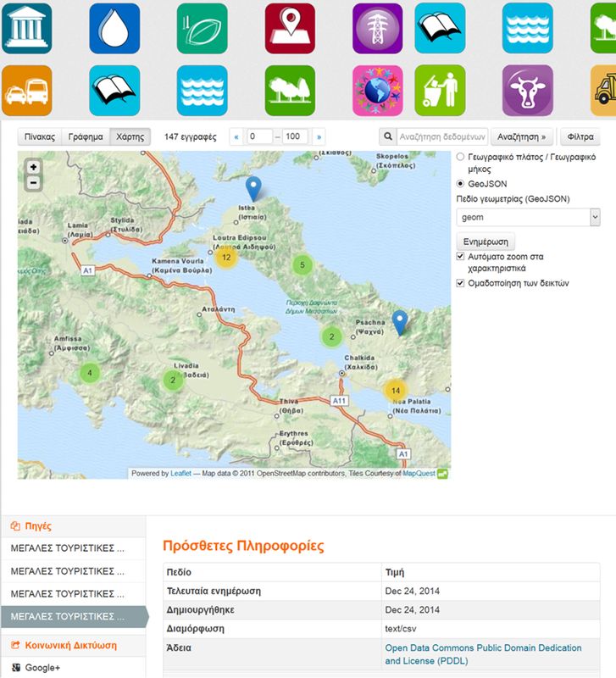The width and height of the screenshot is (616, 678).
Task: Click the magnifier search icon
Action: click(x=388, y=136)
